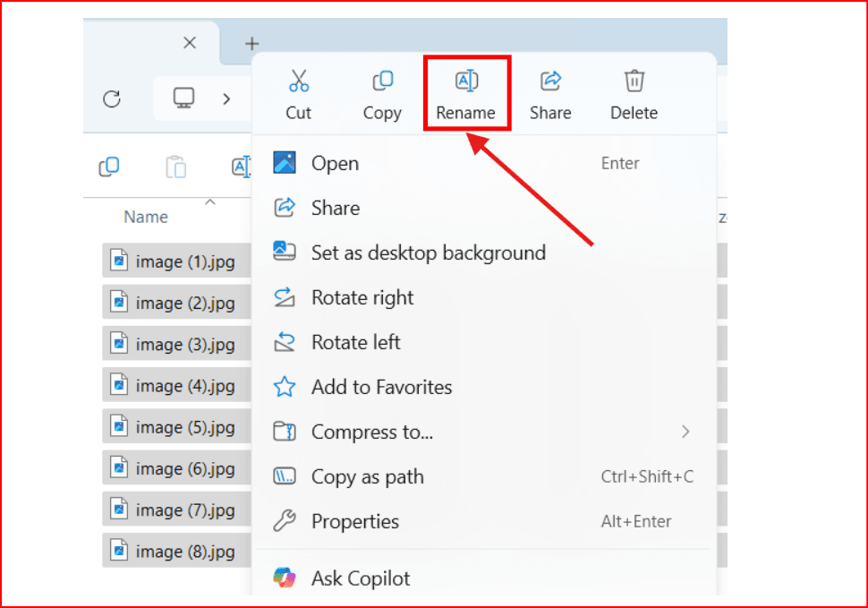The image size is (868, 608).
Task: Close the current File Explorer tab
Action: (189, 43)
